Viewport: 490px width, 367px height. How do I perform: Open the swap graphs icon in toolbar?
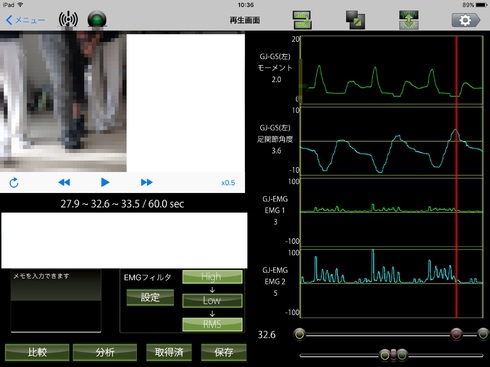[x=302, y=20]
